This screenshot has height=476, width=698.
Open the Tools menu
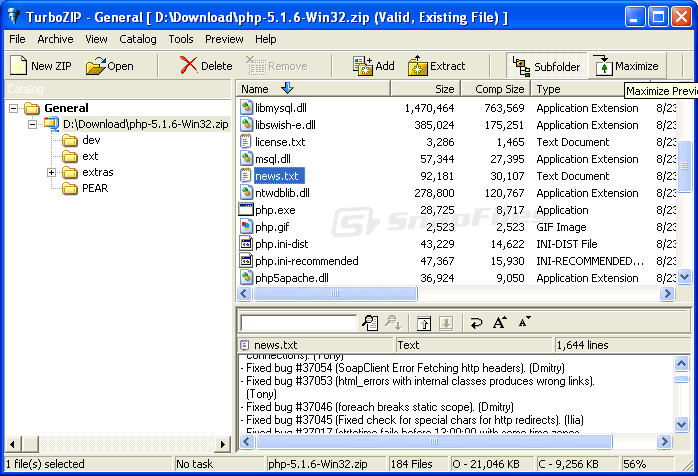point(181,39)
